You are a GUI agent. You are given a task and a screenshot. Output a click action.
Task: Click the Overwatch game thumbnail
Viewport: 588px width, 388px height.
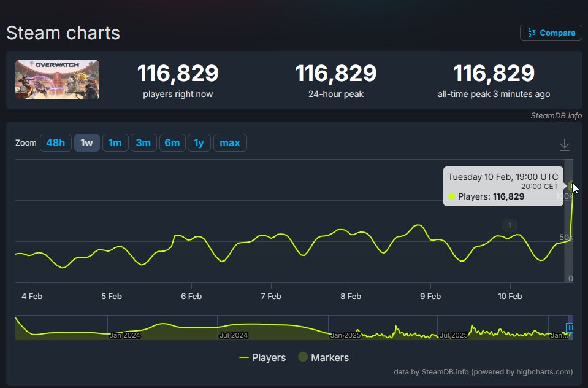pyautogui.click(x=58, y=80)
